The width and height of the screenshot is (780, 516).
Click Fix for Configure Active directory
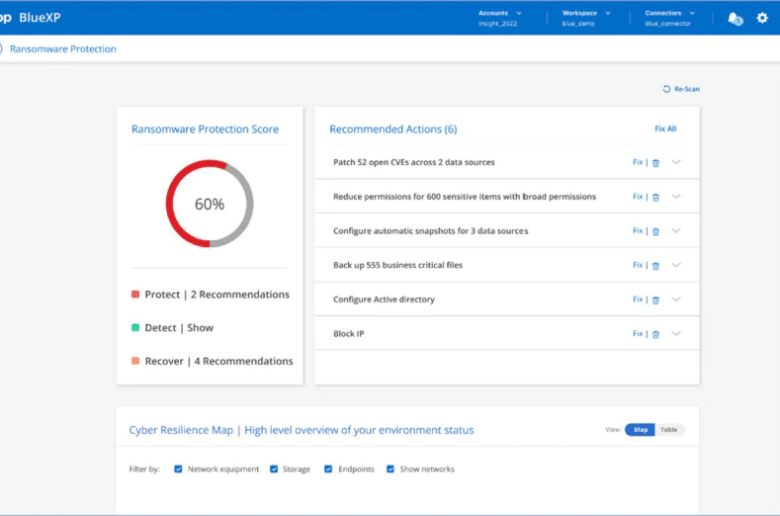point(637,299)
